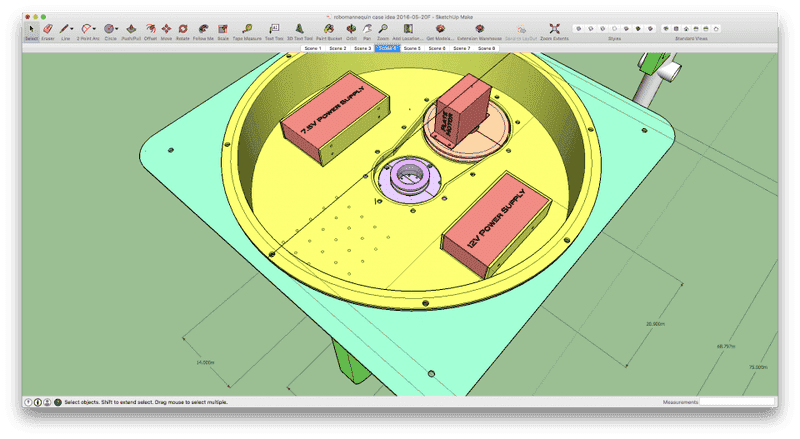Screen dimensions: 800x439
Task: Select the Orbit tool
Action: 351,30
